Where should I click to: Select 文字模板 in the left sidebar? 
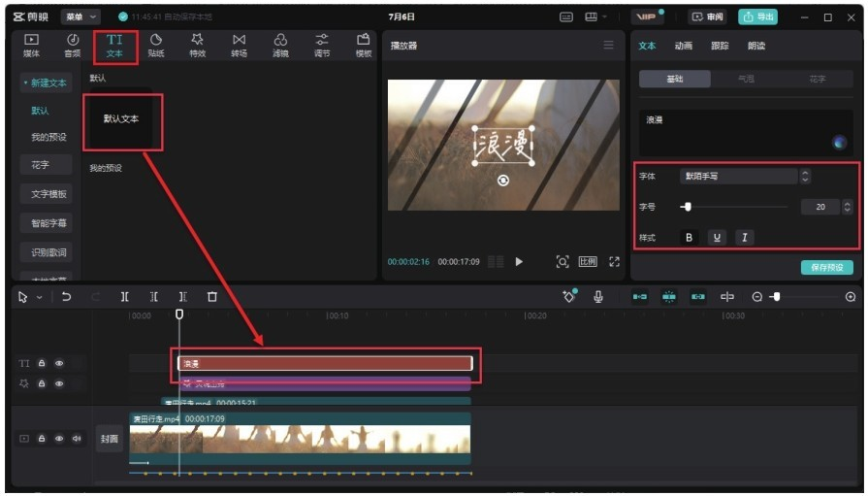[48, 194]
